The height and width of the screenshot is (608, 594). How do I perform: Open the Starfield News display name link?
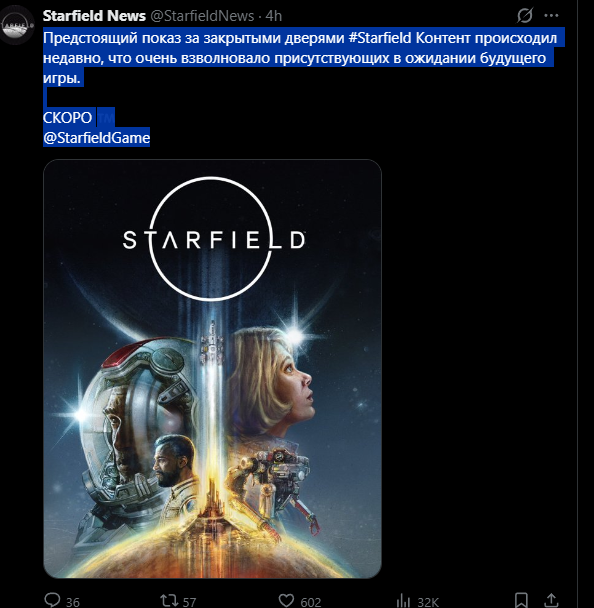[x=94, y=16]
